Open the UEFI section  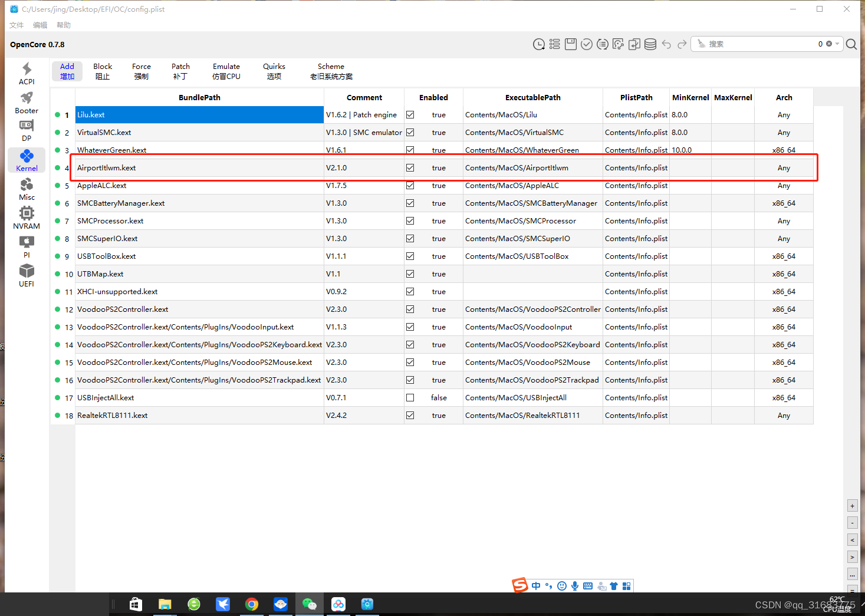click(27, 276)
